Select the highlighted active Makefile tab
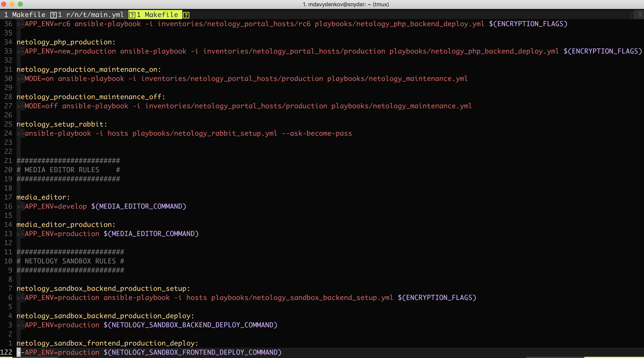This screenshot has height=358, width=644. pos(157,15)
